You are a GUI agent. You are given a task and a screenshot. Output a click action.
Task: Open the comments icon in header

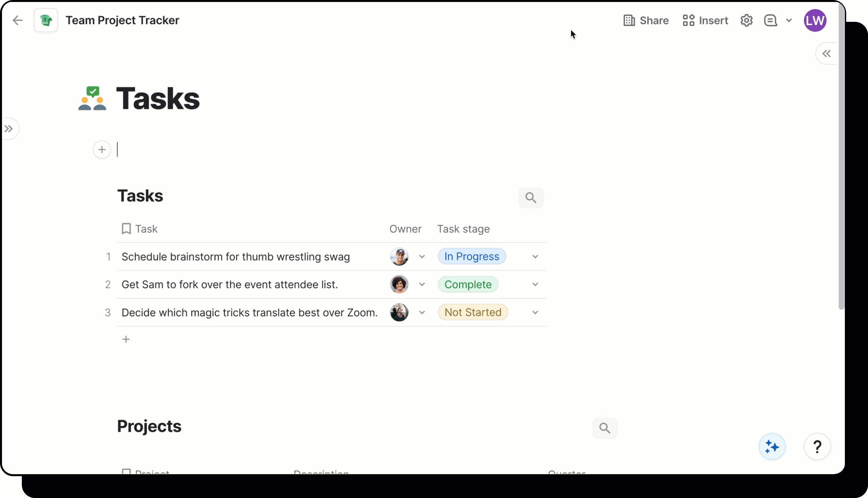pos(770,21)
